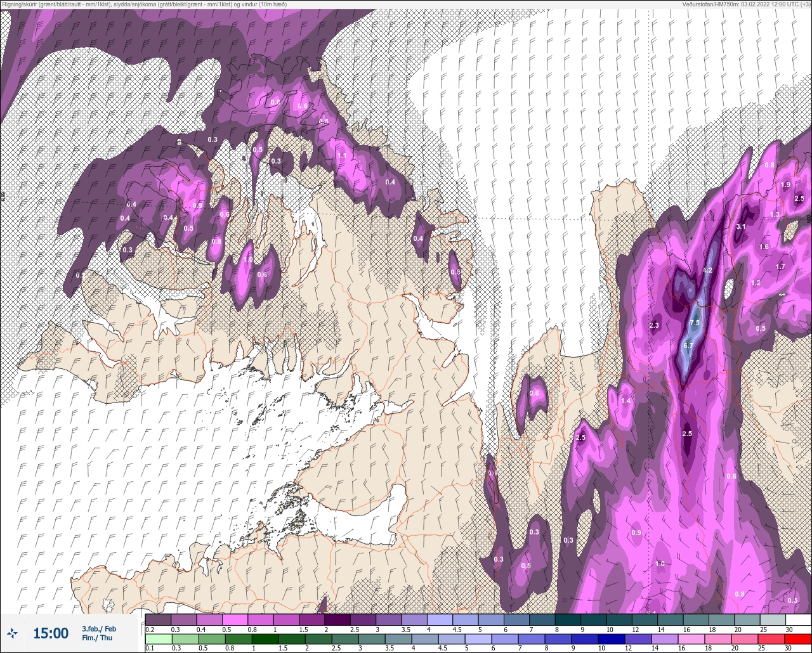Click the 1.1 value over the northern snow band
Viewport: 812px width, 653px height.
pyautogui.click(x=341, y=155)
